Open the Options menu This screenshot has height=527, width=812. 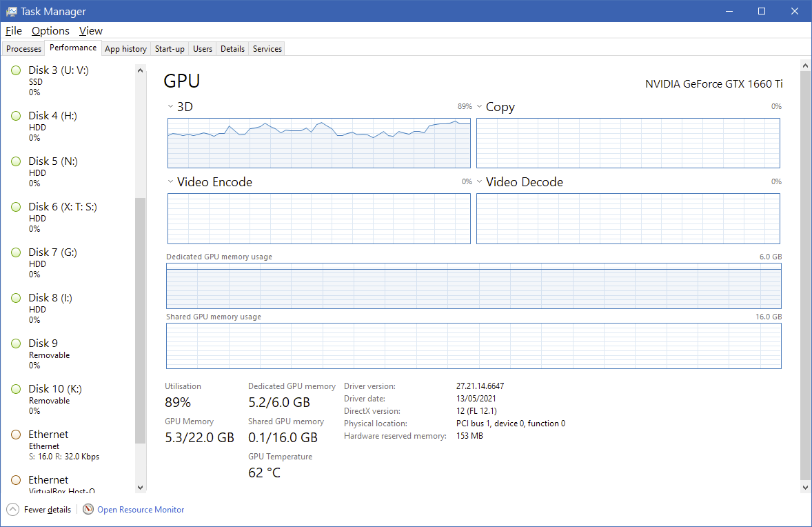pos(50,31)
